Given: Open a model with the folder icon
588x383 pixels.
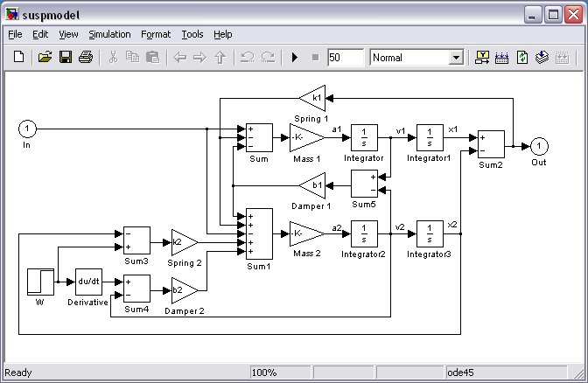Looking at the screenshot, I should pos(44,57).
